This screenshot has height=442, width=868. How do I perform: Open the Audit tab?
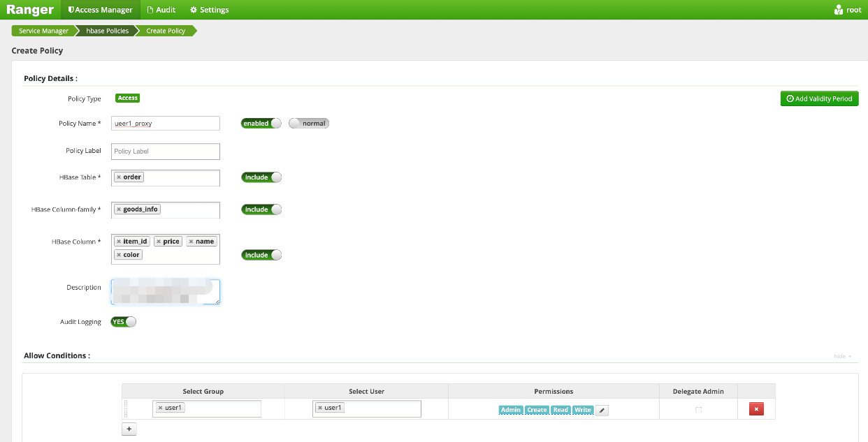161,10
